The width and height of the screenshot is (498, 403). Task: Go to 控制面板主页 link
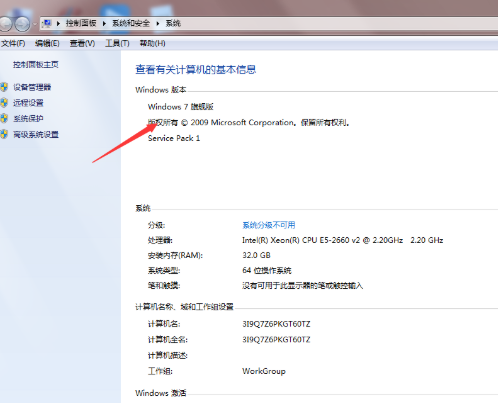[x=36, y=65]
